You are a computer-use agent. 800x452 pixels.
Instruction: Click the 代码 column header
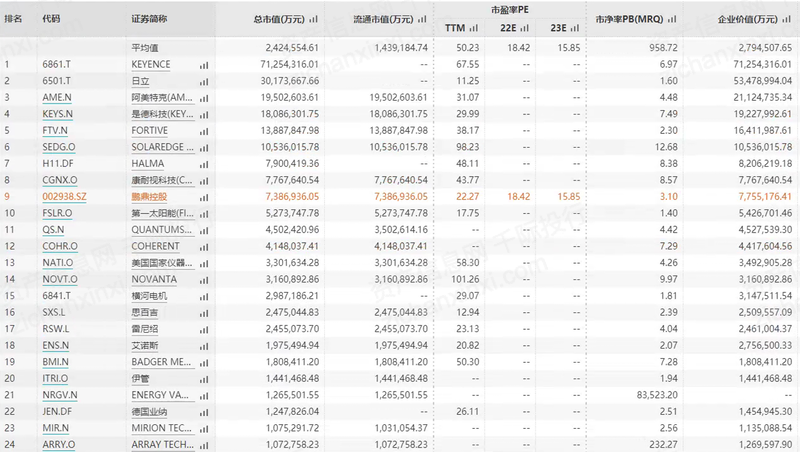51,19
